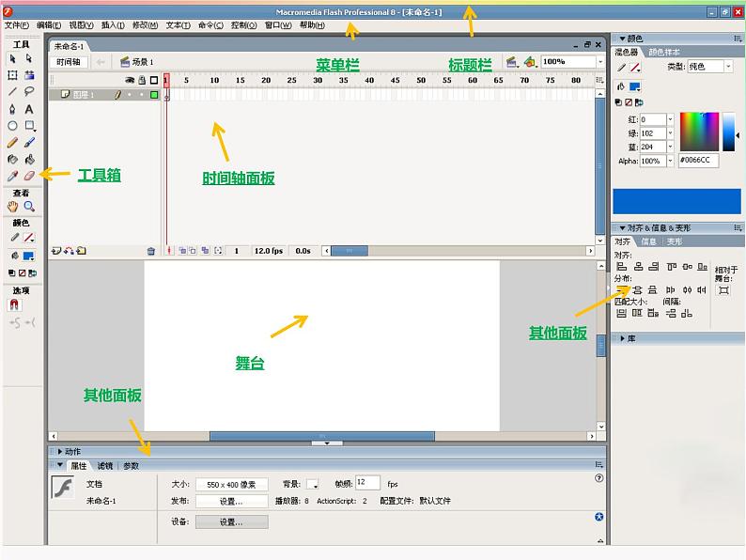The height and width of the screenshot is (560, 746).
Task: Click the Add Motion Guide icon
Action: click(x=69, y=251)
